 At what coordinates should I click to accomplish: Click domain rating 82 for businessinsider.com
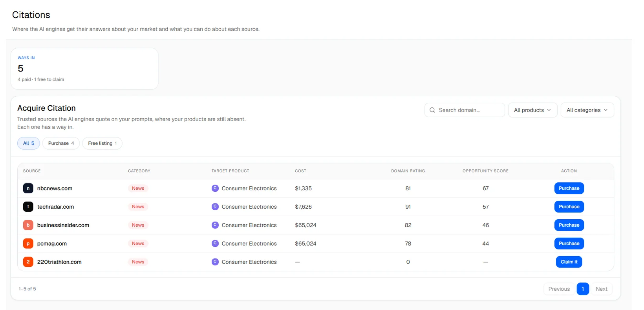coord(408,225)
